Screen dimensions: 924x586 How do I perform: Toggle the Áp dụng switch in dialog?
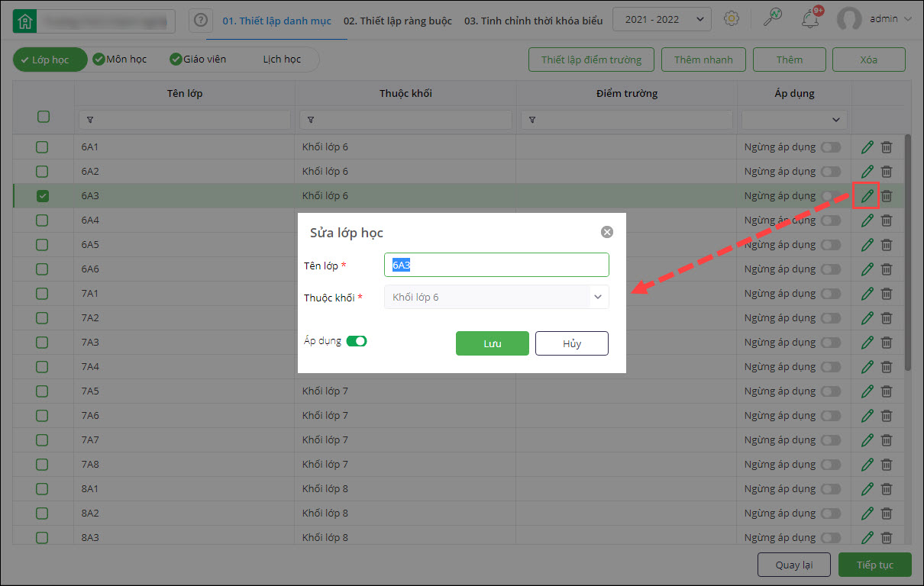[357, 341]
